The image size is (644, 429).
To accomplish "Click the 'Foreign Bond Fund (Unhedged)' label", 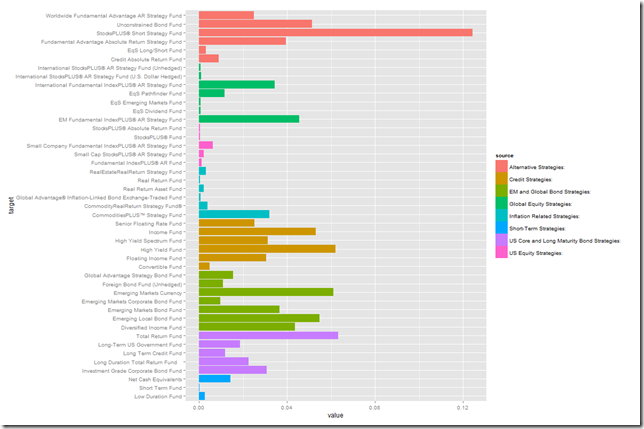I will (x=142, y=284).
